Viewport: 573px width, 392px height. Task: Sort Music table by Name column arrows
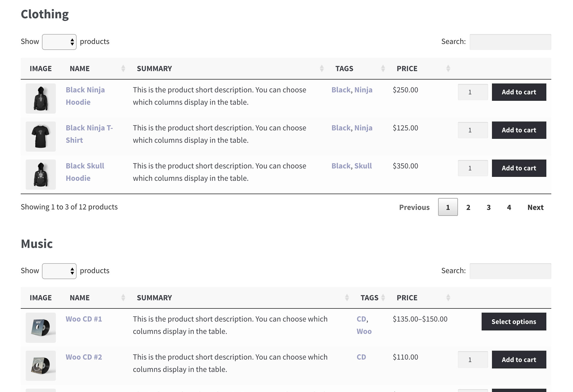(123, 298)
